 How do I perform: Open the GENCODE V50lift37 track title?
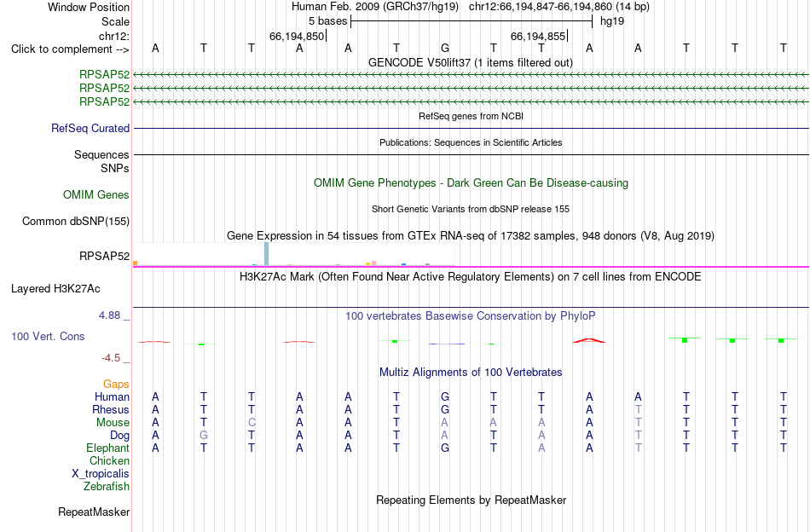[471, 62]
